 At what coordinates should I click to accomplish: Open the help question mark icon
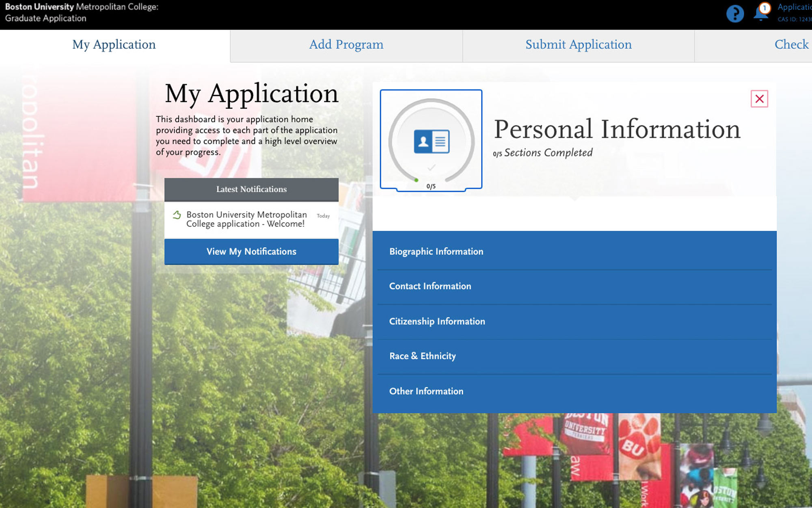click(735, 14)
